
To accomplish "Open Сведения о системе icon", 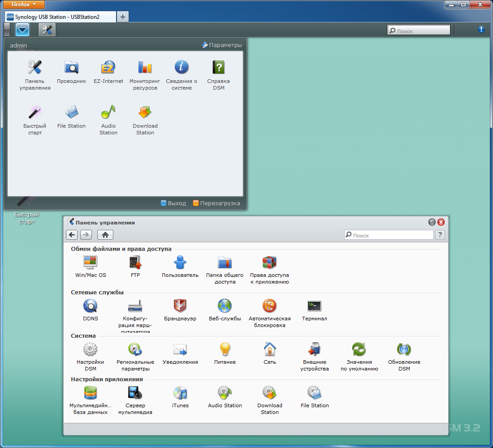I will (182, 75).
